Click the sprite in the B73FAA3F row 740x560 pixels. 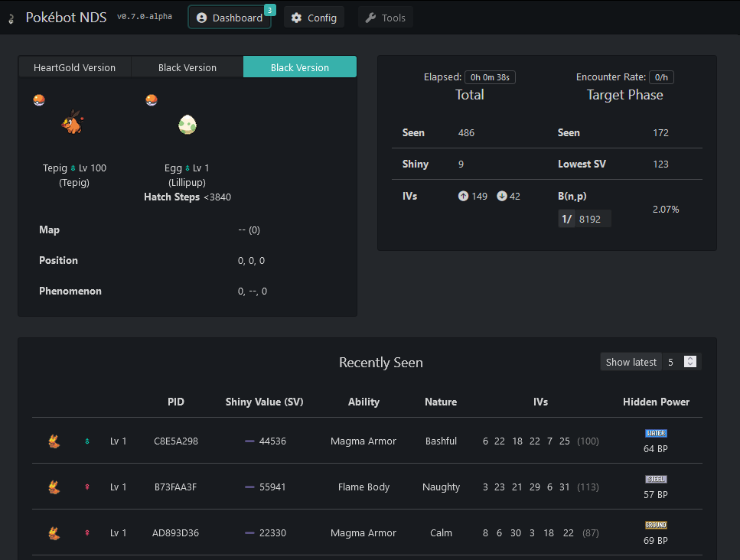(x=54, y=487)
